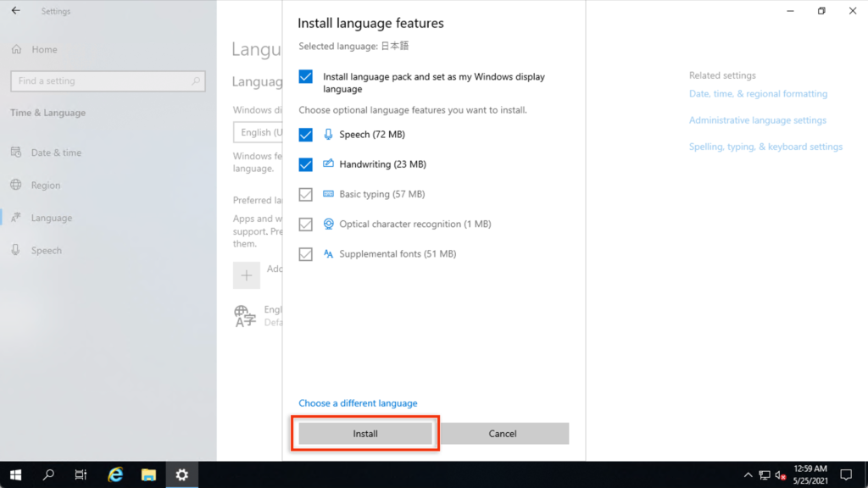The image size is (868, 488).
Task: Click the Speech feature microphone icon
Action: tap(328, 135)
